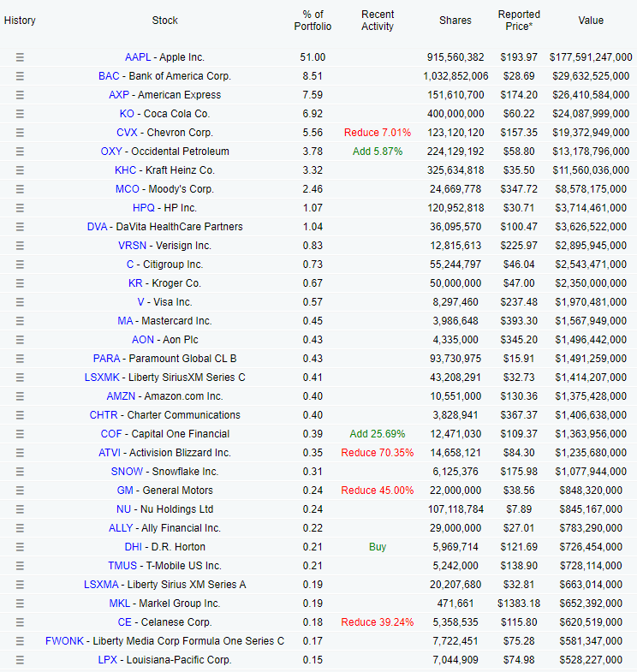Screen dimensions: 637x672
Task: Click the 'Reduce 45.00%' activity text
Action: pos(378,491)
